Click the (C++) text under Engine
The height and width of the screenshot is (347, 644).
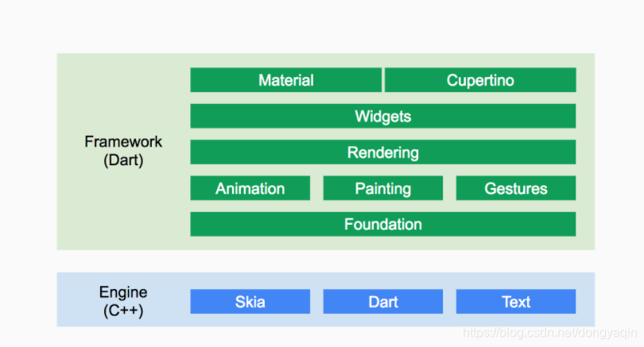click(123, 310)
